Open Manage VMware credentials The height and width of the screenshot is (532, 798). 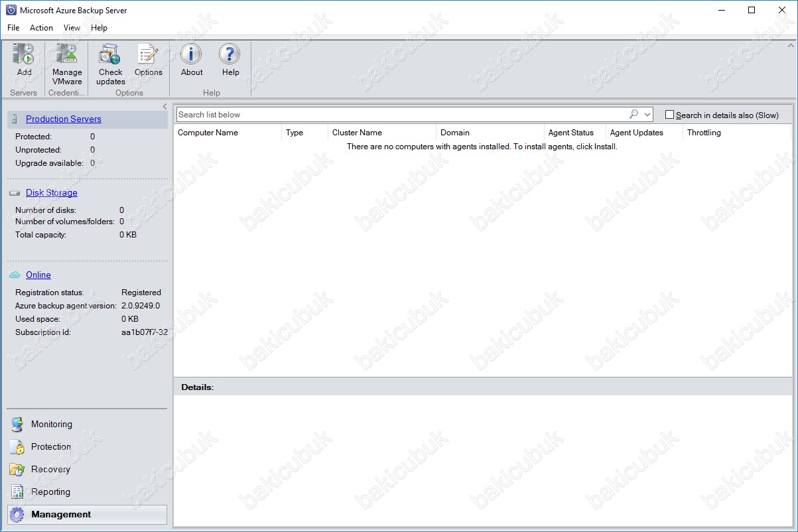click(67, 64)
